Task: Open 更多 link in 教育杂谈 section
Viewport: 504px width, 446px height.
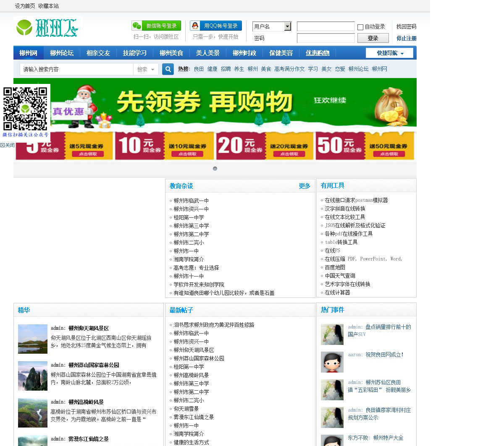Action: tap(304, 186)
